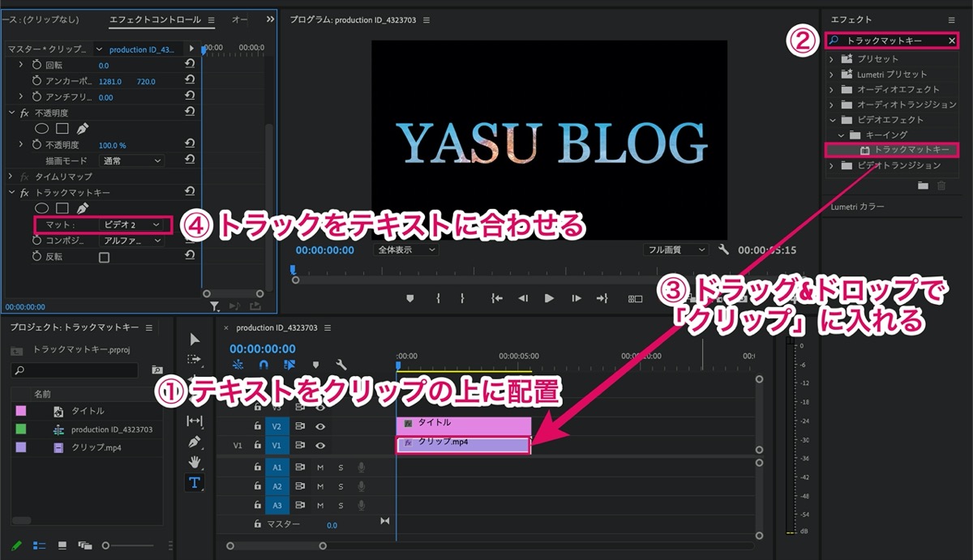Go to In point in Program monitor
The height and width of the screenshot is (560, 973).
pyautogui.click(x=496, y=298)
